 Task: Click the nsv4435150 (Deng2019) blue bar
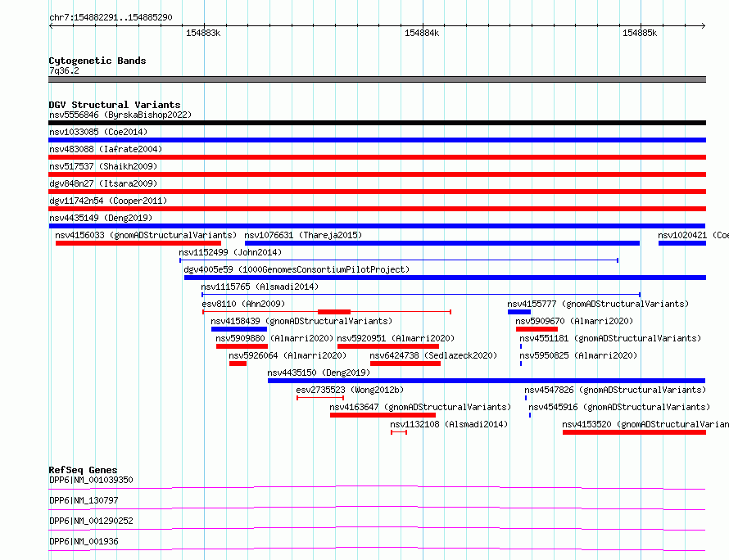coord(487,381)
